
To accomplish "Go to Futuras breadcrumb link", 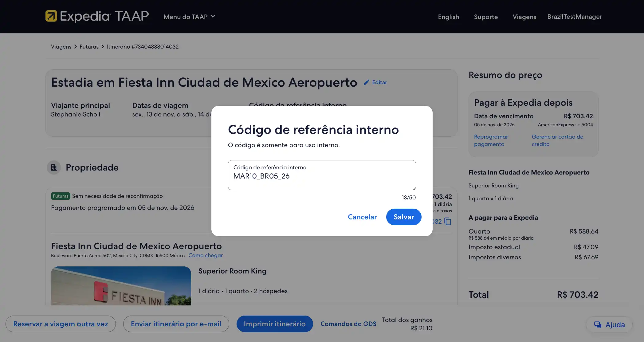I will point(89,47).
